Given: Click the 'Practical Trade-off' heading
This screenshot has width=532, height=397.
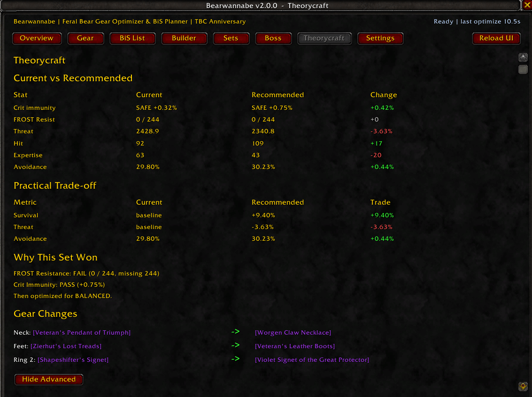Looking at the screenshot, I should coord(55,185).
